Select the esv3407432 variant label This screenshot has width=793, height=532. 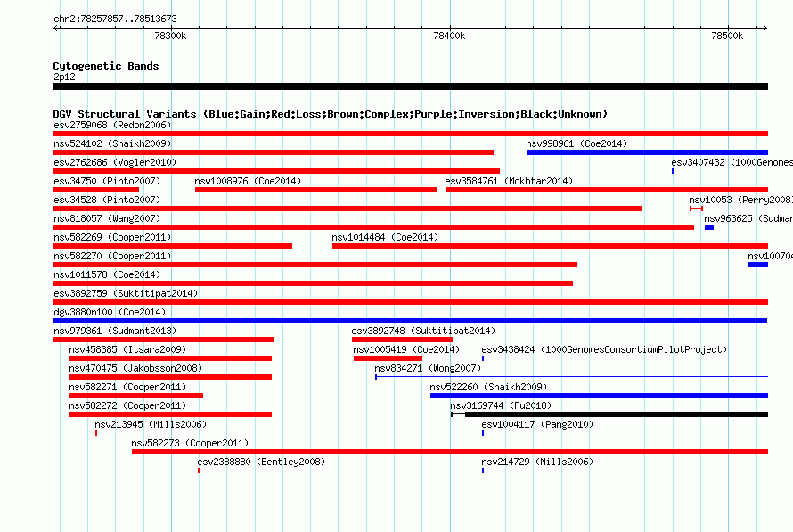coord(732,162)
